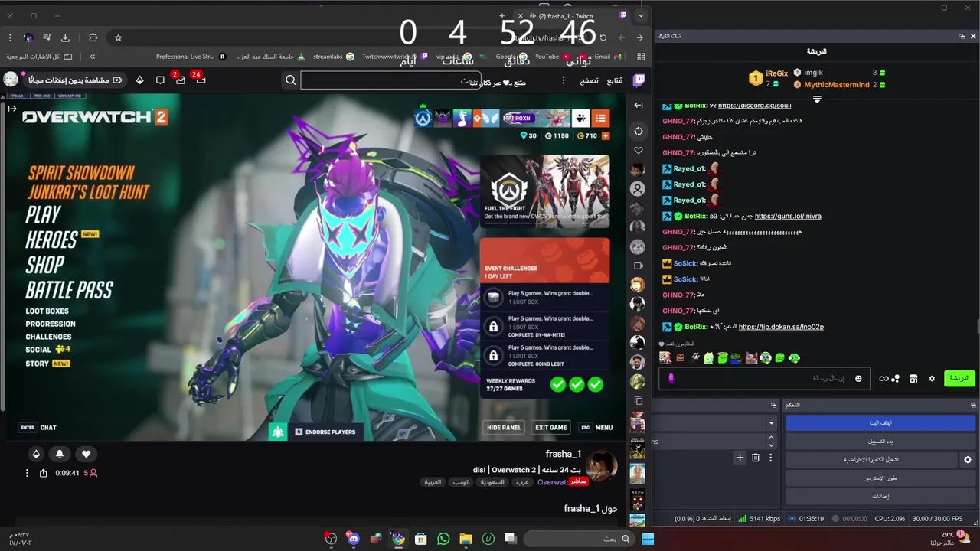Image resolution: width=980 pixels, height=551 pixels.
Task: Click the emoji picker in OBS chat box
Action: pyautogui.click(x=858, y=378)
